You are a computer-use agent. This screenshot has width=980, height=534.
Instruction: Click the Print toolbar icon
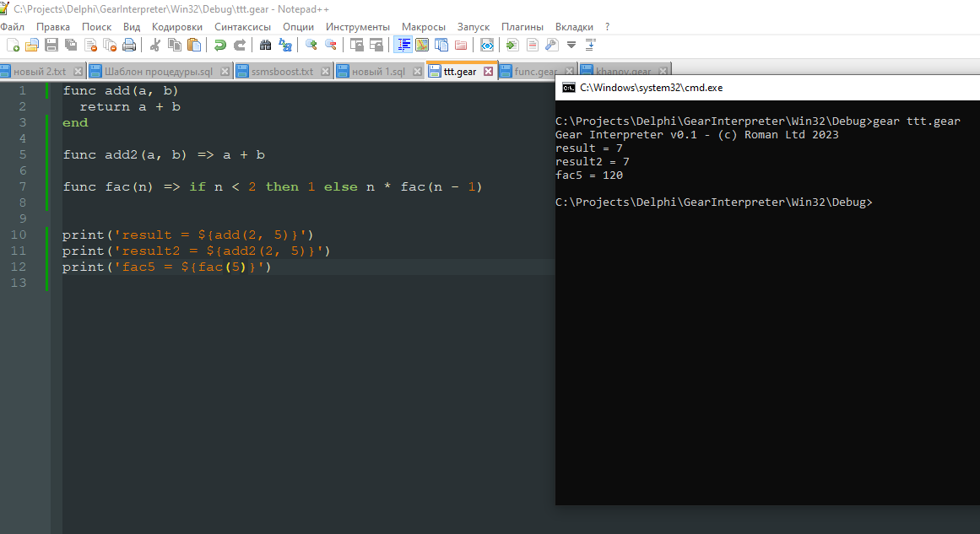pos(129,45)
